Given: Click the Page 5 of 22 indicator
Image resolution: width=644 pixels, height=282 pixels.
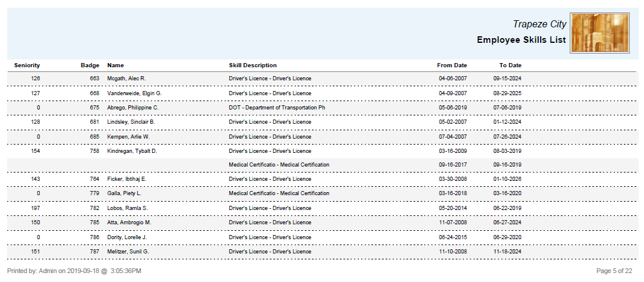Looking at the screenshot, I should tap(614, 271).
